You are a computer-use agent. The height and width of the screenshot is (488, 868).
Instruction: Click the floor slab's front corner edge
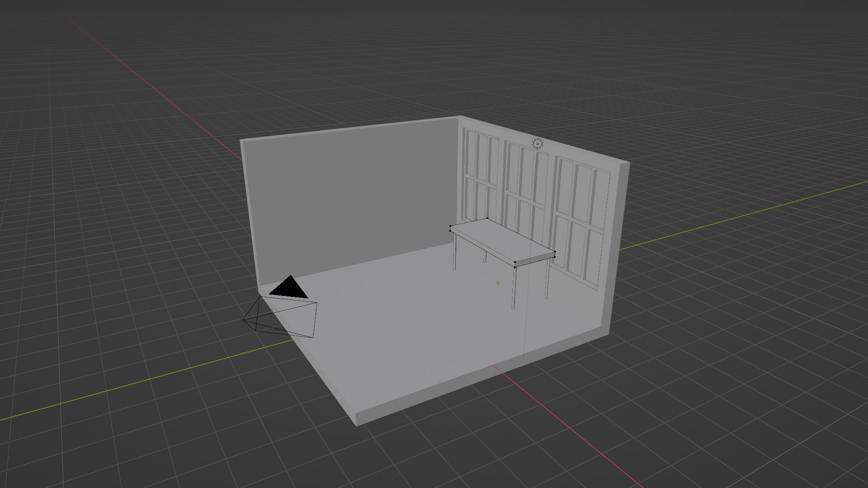[x=357, y=419]
